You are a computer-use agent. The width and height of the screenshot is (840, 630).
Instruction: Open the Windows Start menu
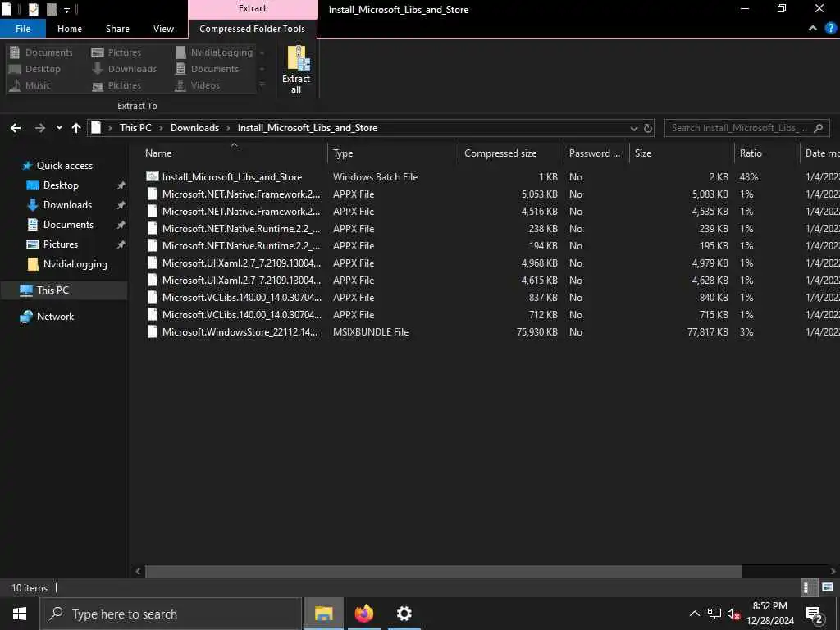click(20, 614)
